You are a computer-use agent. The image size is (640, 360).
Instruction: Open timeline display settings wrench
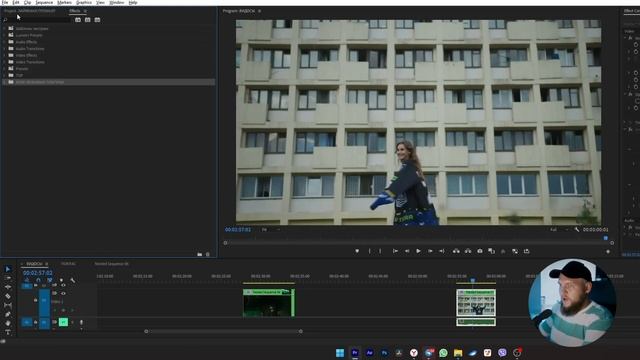point(73,280)
